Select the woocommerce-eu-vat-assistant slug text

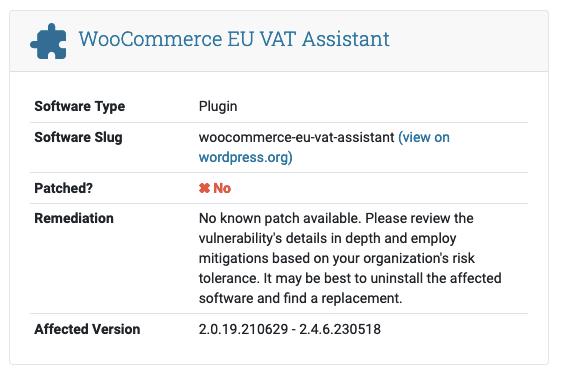[297, 137]
